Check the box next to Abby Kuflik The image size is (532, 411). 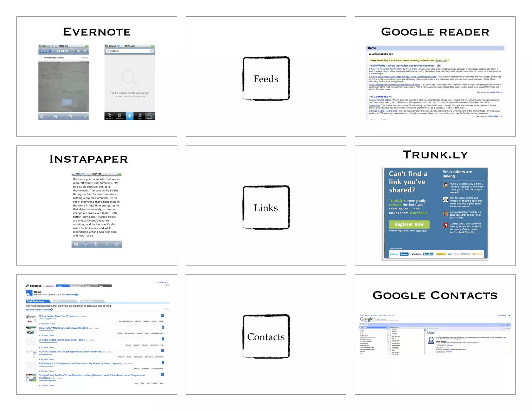pos(391,349)
